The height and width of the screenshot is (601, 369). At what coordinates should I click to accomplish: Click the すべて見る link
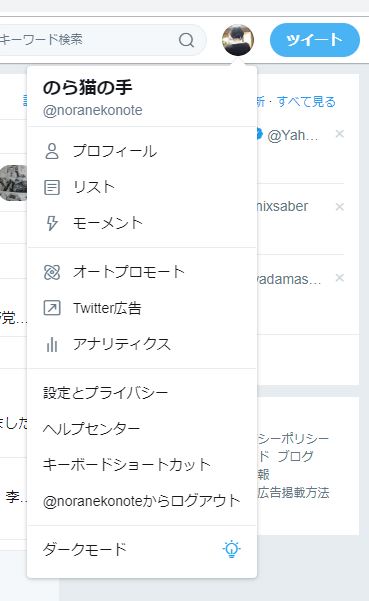[x=306, y=102]
